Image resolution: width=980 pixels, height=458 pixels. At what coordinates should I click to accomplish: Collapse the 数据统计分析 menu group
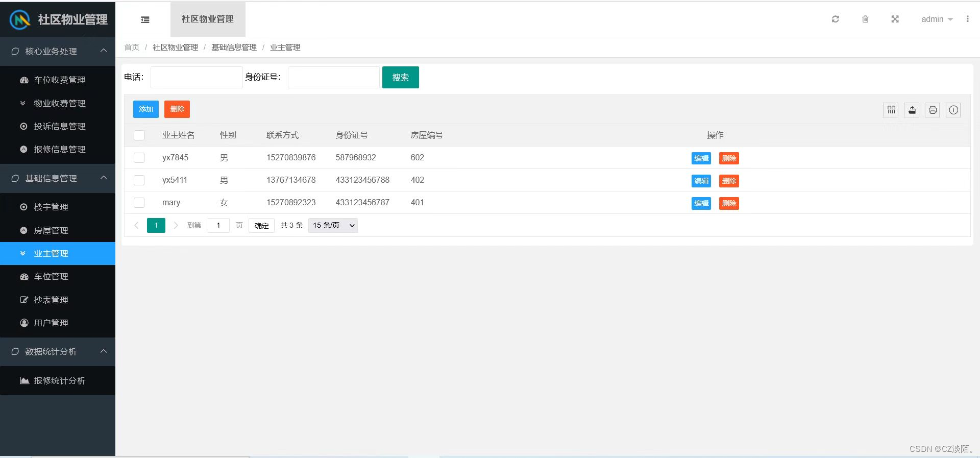(x=58, y=351)
